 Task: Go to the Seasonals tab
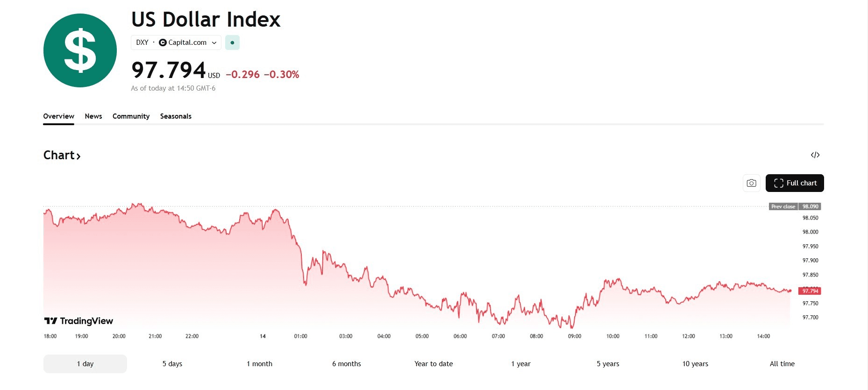(176, 116)
